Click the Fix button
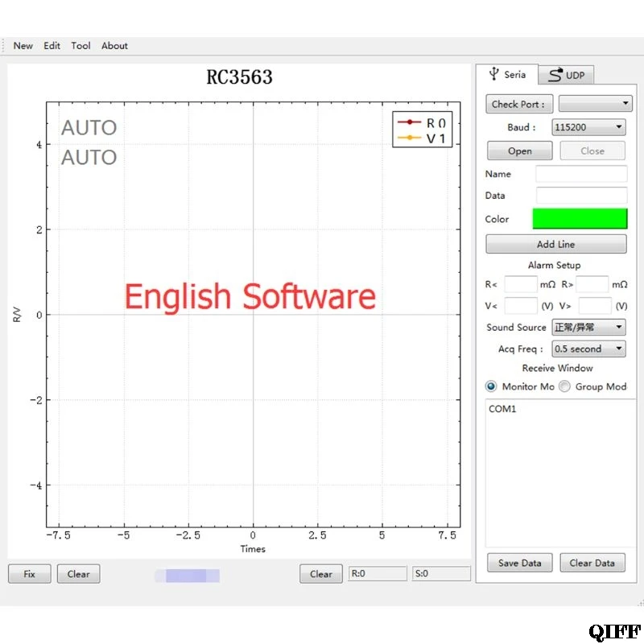The height and width of the screenshot is (644, 644). [x=30, y=574]
